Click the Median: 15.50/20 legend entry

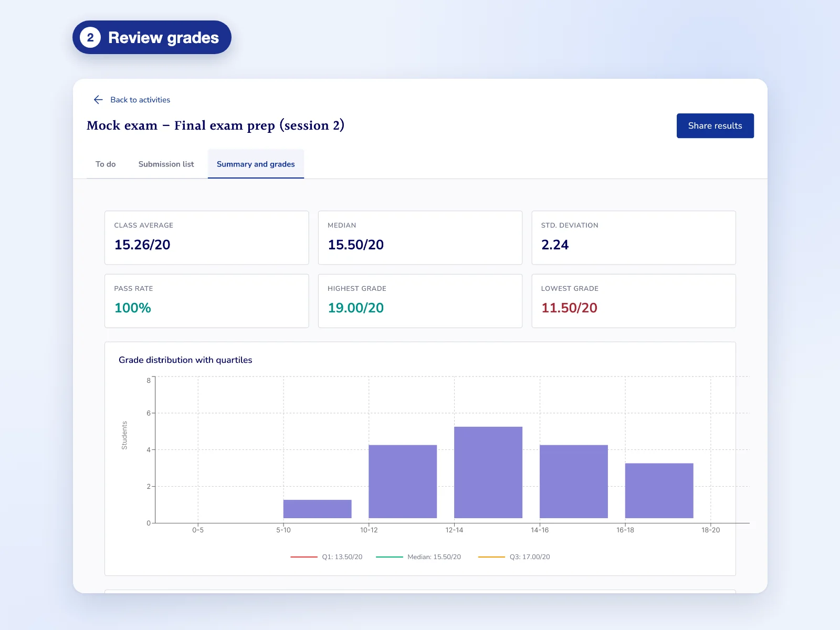coord(418,557)
